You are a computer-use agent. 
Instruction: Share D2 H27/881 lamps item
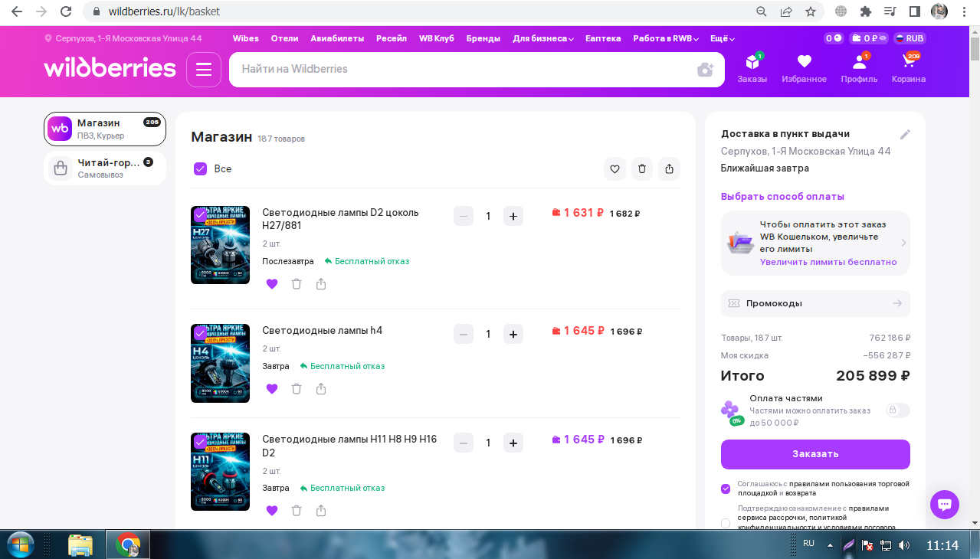[321, 284]
